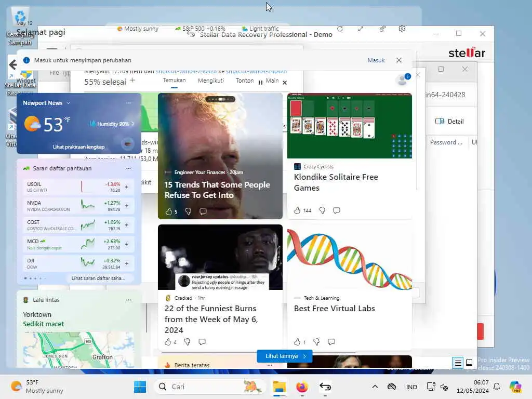The width and height of the screenshot is (532, 399).
Task: Open Copilot preview from taskbar
Action: pos(515,387)
